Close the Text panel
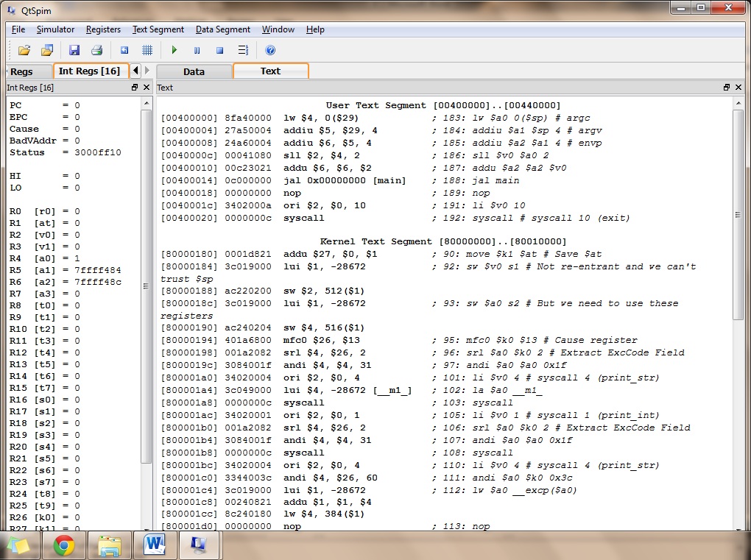The height and width of the screenshot is (560, 751). tap(738, 87)
